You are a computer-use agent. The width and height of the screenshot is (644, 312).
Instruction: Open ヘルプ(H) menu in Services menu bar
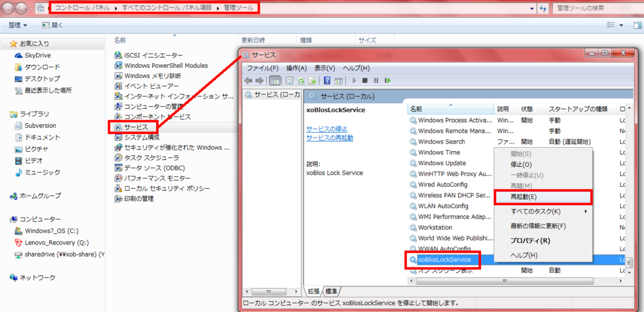point(356,68)
